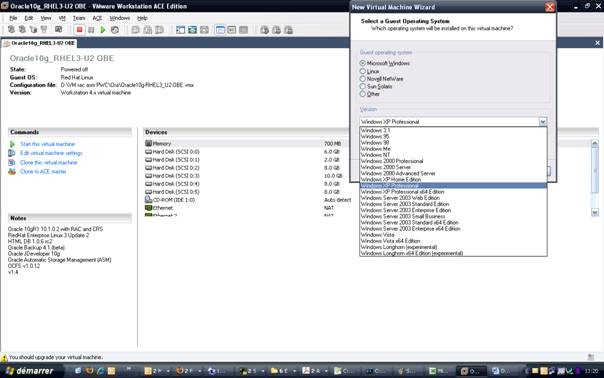
Task: Click the first toolbar icon on the far left
Action: (x=12, y=30)
